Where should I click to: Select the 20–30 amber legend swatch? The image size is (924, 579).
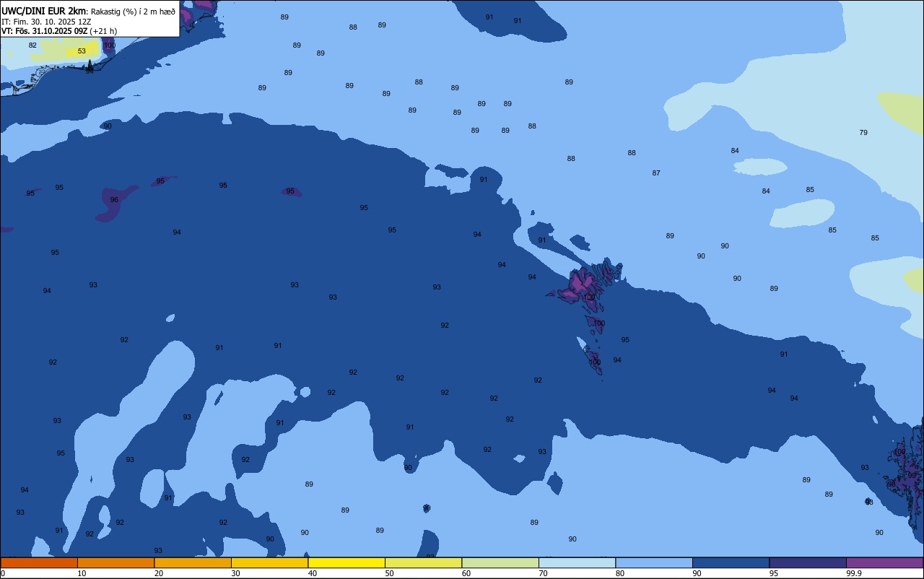[x=193, y=562]
